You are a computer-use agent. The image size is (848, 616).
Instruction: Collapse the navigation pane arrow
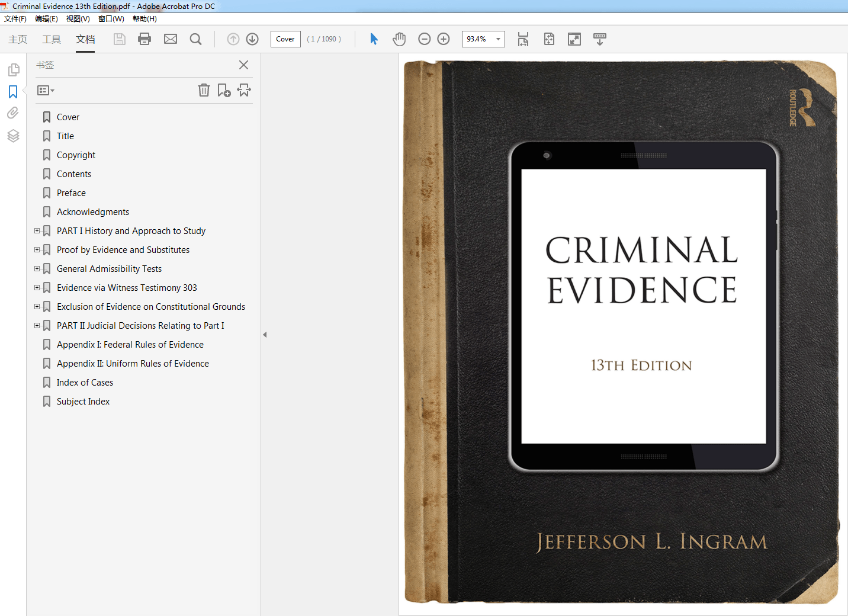click(x=265, y=335)
